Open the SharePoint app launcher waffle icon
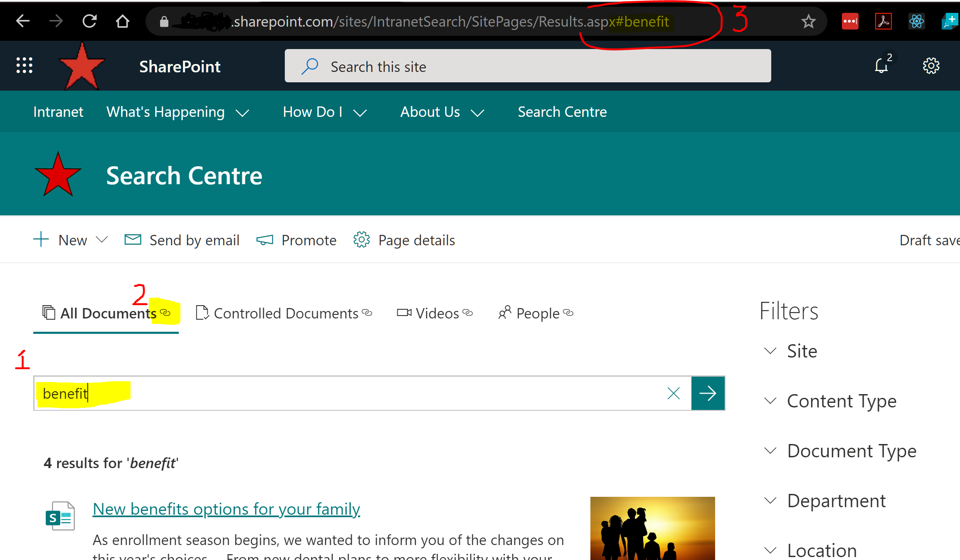Viewport: 960px width, 560px height. (24, 65)
